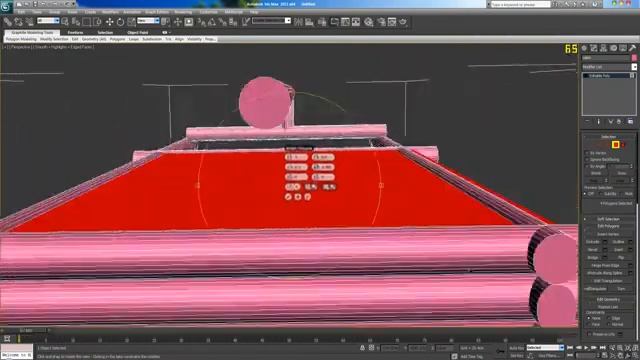This screenshot has width=640, height=360.
Task: Expand the Soft Selection rollout
Action: tap(608, 219)
